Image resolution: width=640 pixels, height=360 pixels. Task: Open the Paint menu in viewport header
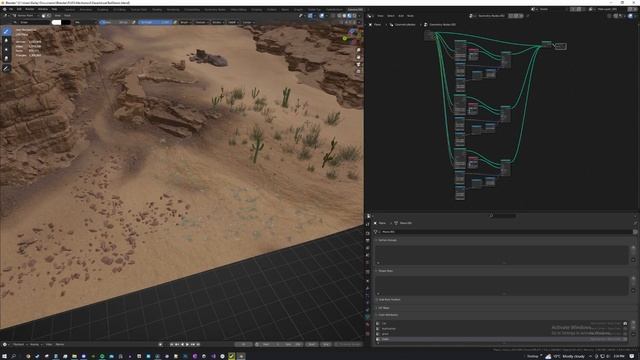(67, 16)
